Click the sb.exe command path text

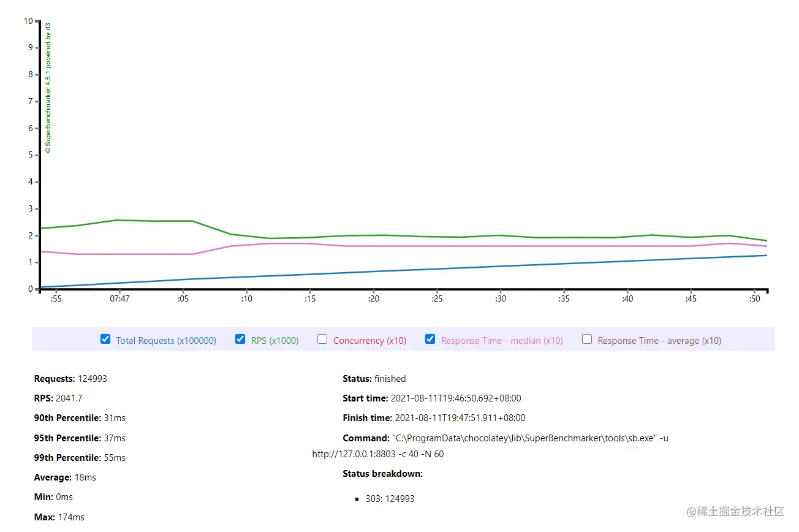point(524,438)
